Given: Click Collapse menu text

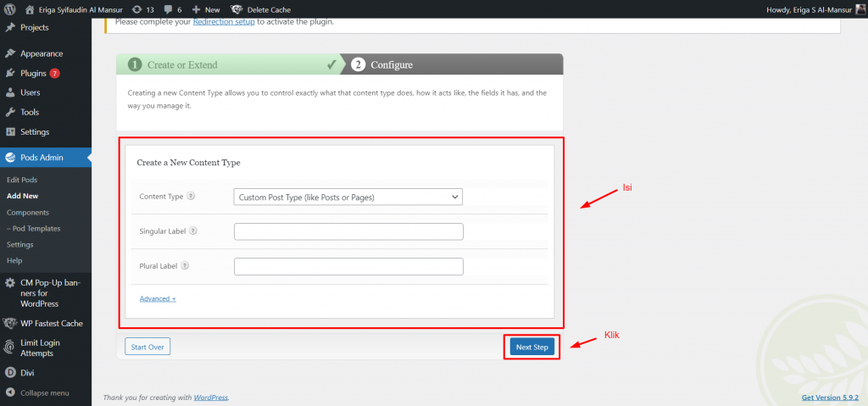Looking at the screenshot, I should [45, 392].
